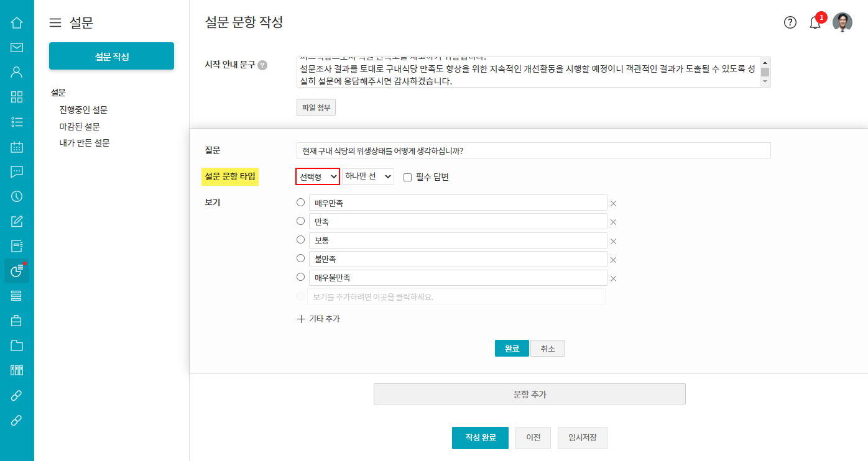Viewport: 868px width, 461px height.
Task: Open the 하나만 선택 dropdown
Action: 368,177
